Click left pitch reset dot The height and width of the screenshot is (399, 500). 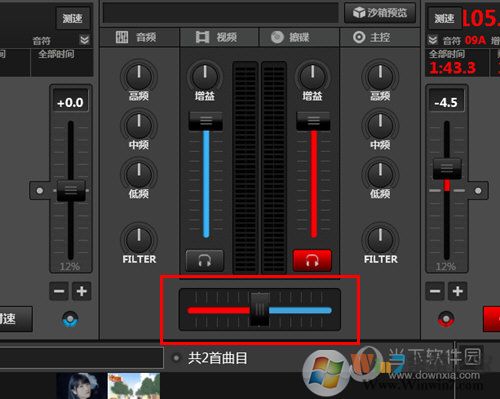coord(40,191)
